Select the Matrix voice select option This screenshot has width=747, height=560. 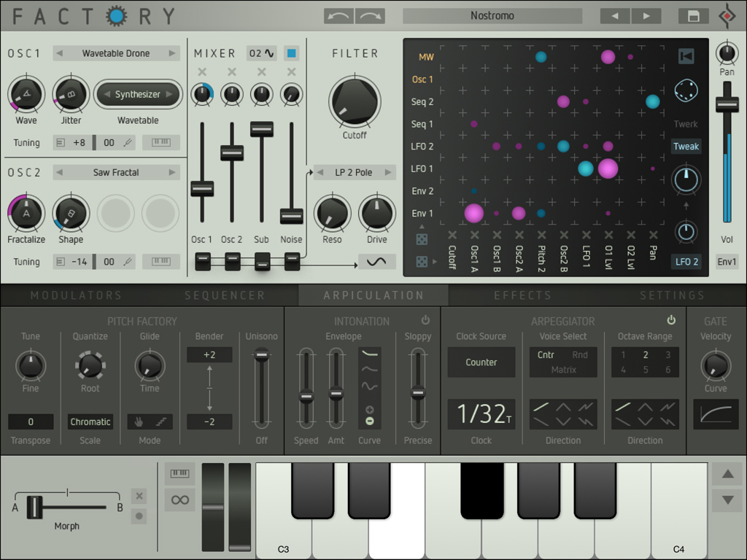(564, 370)
